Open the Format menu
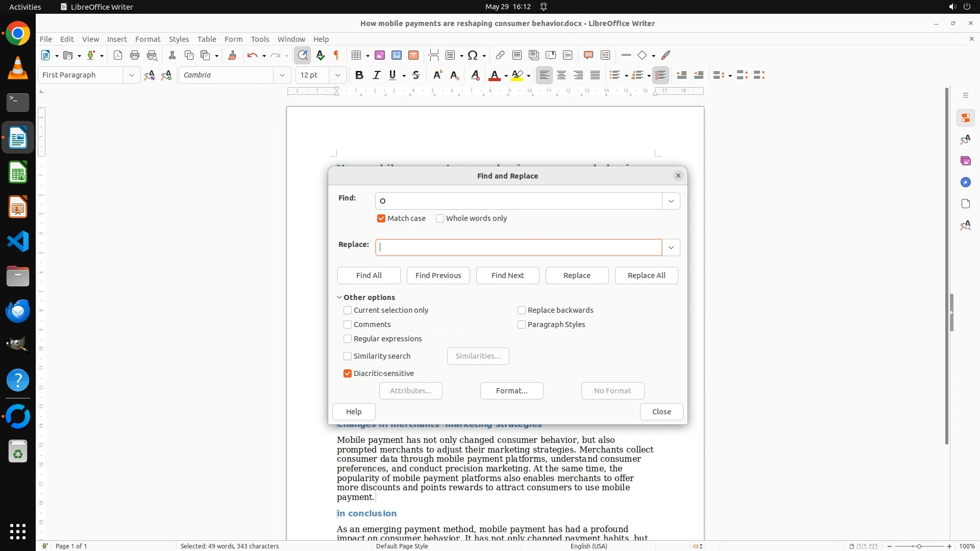980x551 pixels. pos(148,39)
